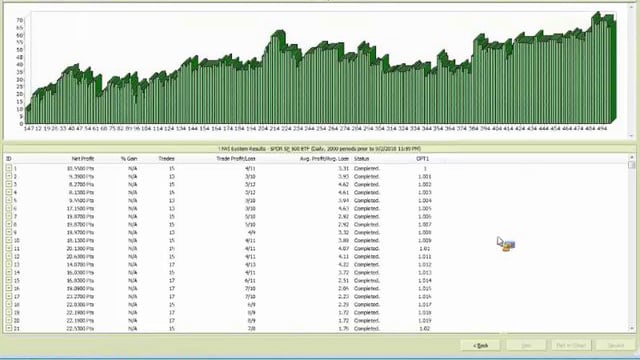This screenshot has height=360, width=640.
Task: Expand result row ID 3
Action: click(x=9, y=184)
